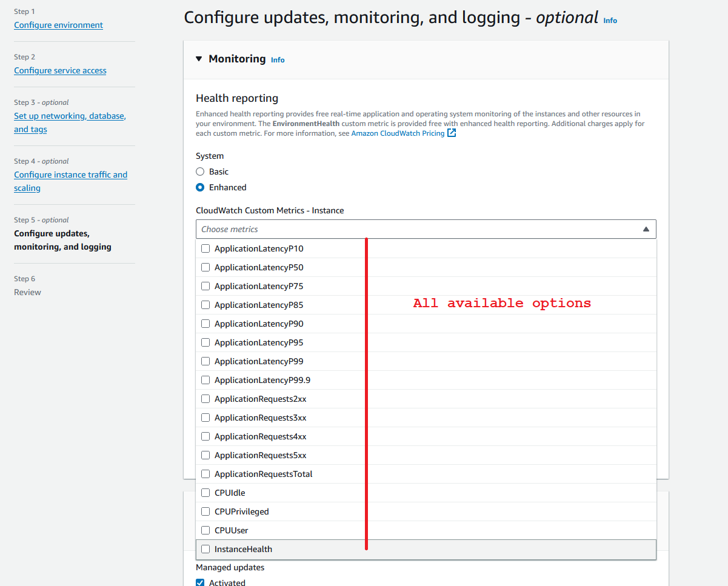728x586 pixels.
Task: Check the ApplicationLatencyP10 checkbox
Action: [x=205, y=248]
